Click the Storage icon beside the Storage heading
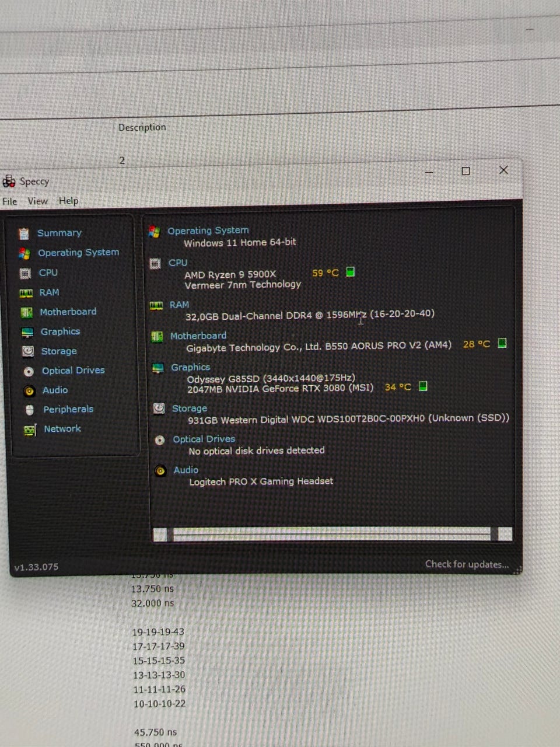Screen dimensions: 560x747 159,409
